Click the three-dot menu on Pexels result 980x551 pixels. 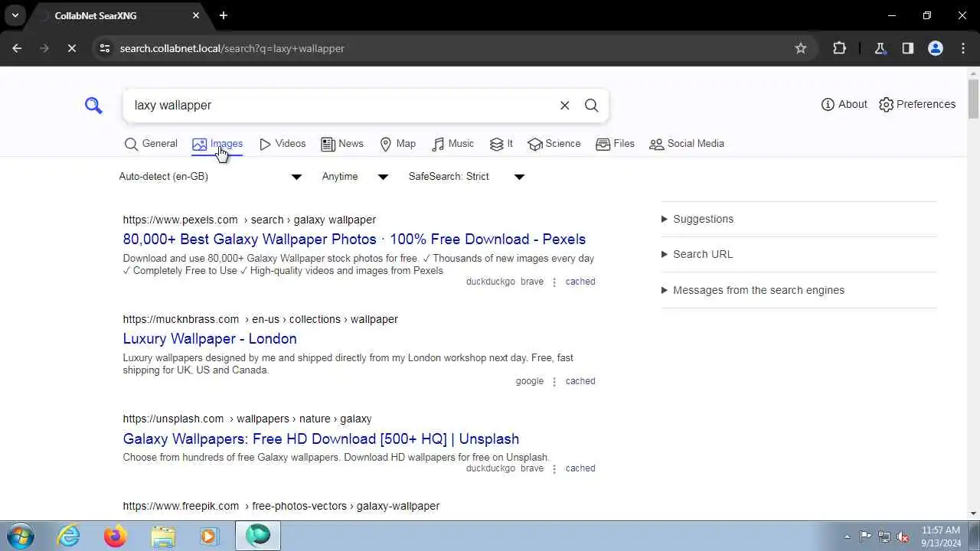(x=554, y=282)
